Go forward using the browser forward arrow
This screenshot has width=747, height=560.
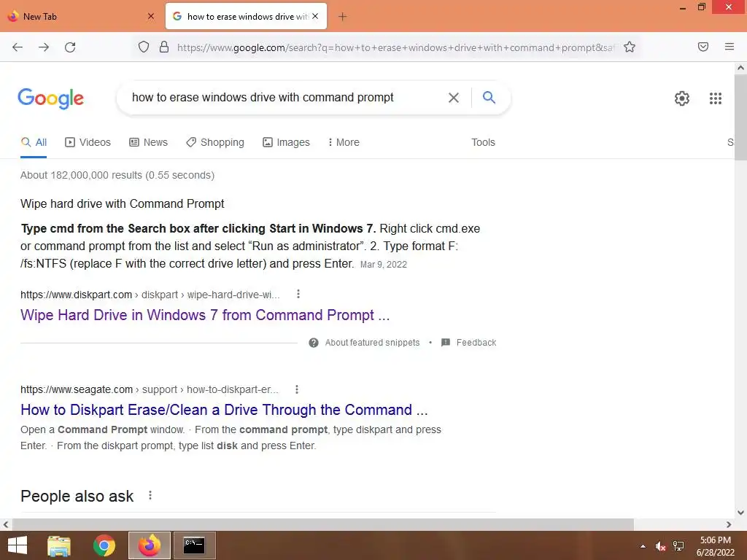[x=44, y=47]
